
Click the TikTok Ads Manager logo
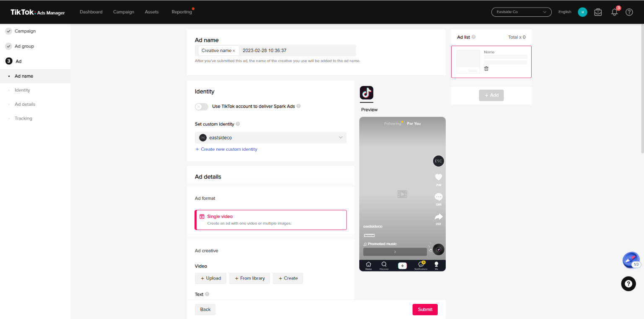[x=38, y=12]
